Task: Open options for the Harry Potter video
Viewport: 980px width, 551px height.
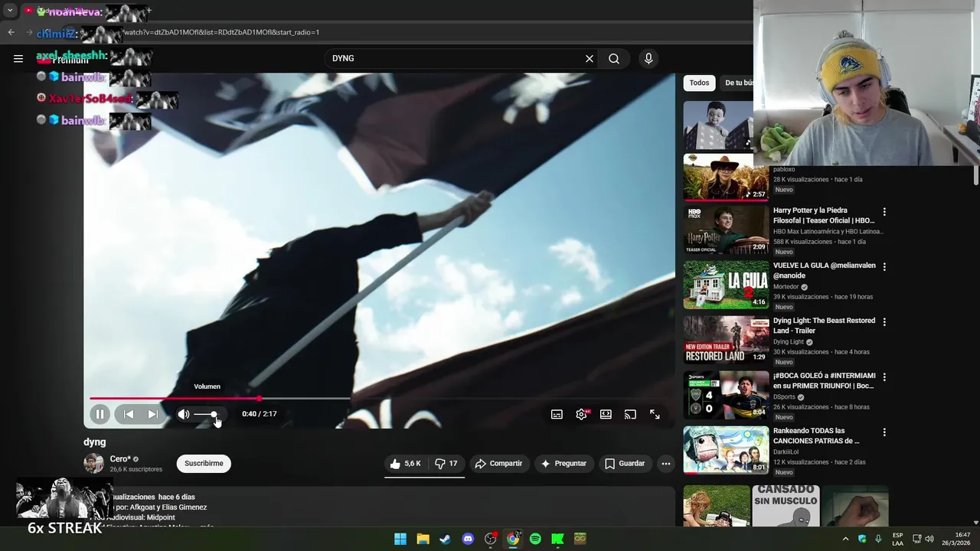Action: pyautogui.click(x=884, y=211)
